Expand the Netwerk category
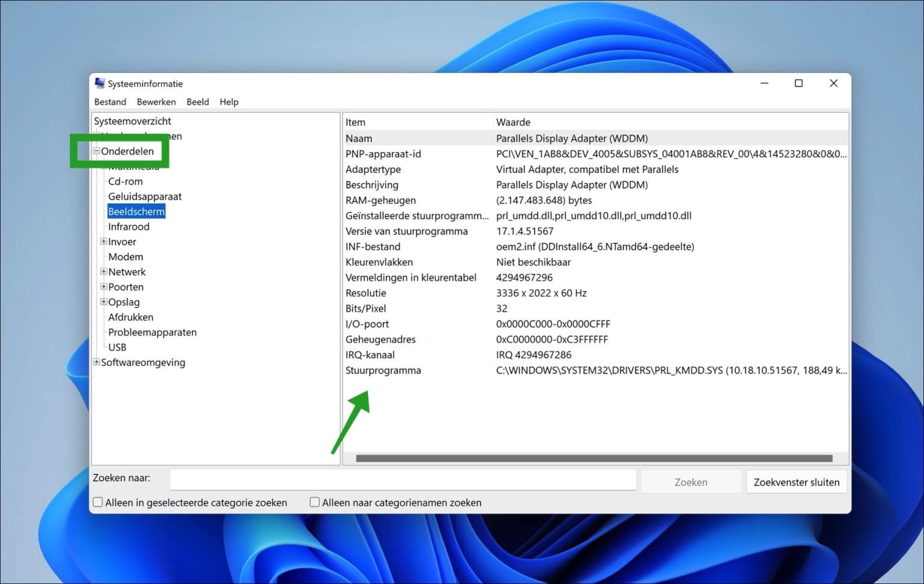The height and width of the screenshot is (584, 924). point(103,272)
